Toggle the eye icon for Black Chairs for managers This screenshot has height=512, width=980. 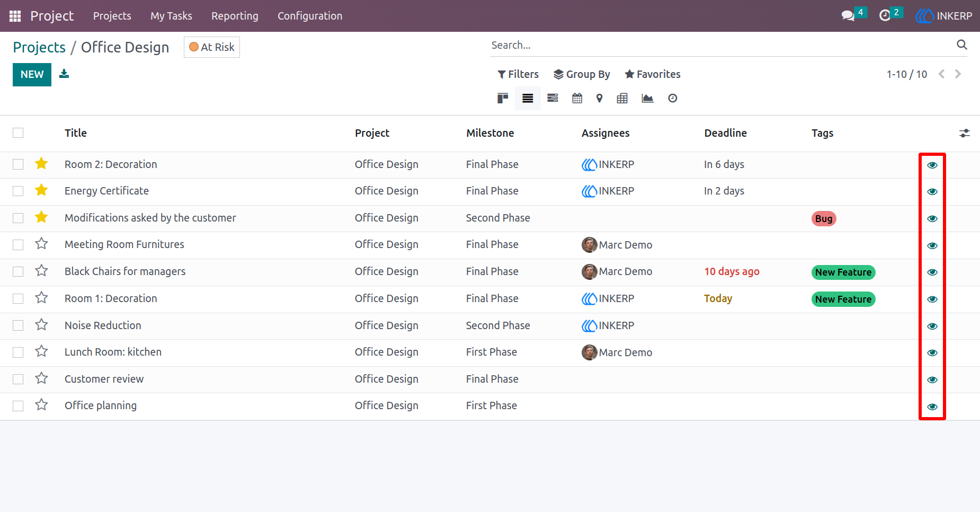(x=933, y=272)
